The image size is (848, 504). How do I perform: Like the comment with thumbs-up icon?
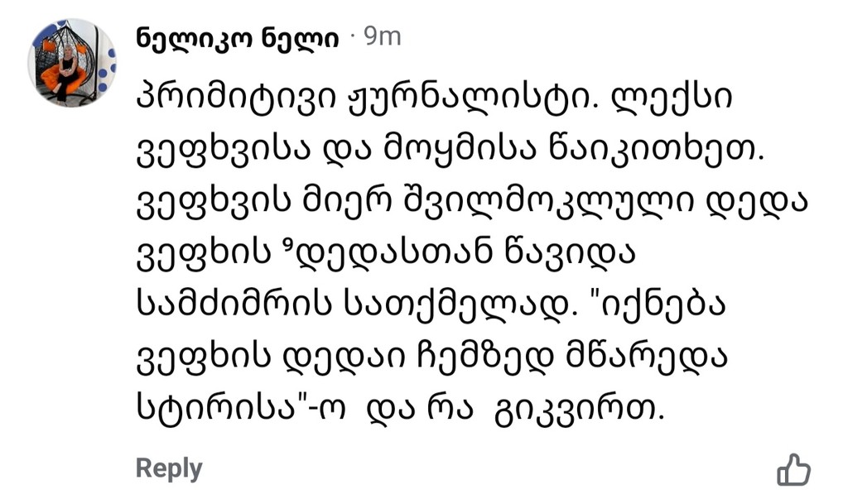tap(793, 469)
